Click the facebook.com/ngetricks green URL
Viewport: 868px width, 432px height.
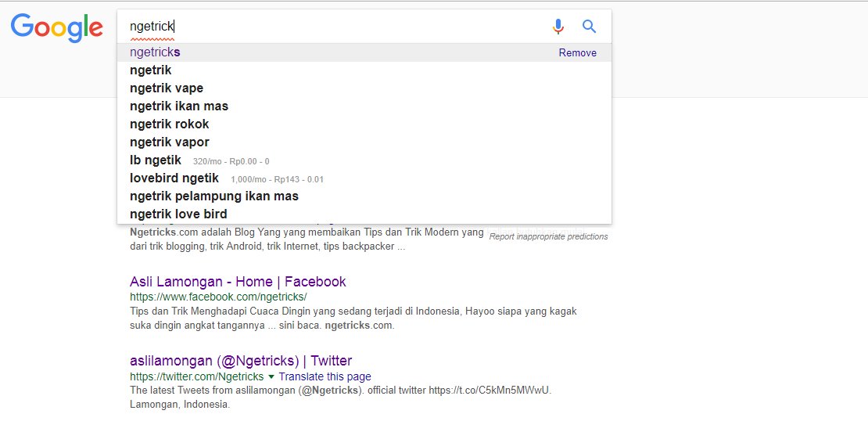click(218, 297)
